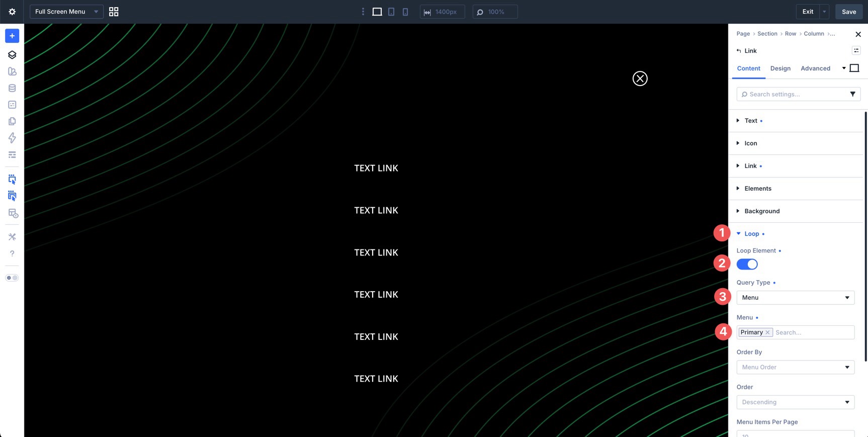Open the dropdown arrow next to Exit
The image size is (868, 437).
pos(824,12)
